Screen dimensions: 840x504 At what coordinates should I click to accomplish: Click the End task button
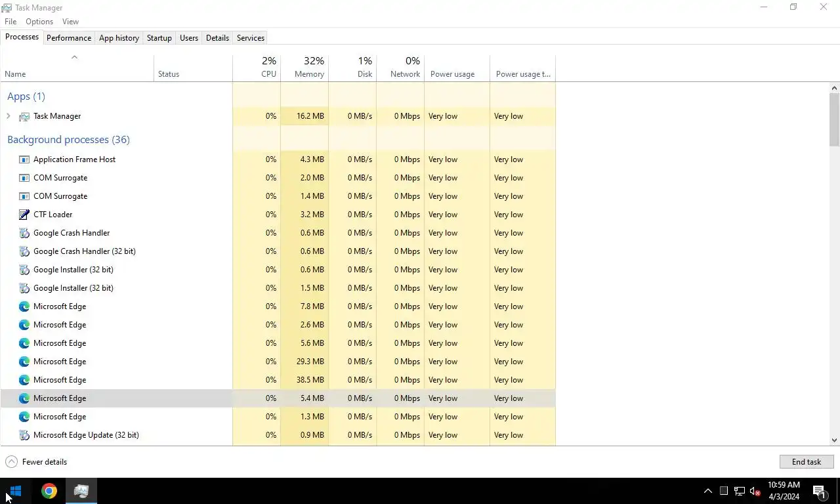pos(807,462)
